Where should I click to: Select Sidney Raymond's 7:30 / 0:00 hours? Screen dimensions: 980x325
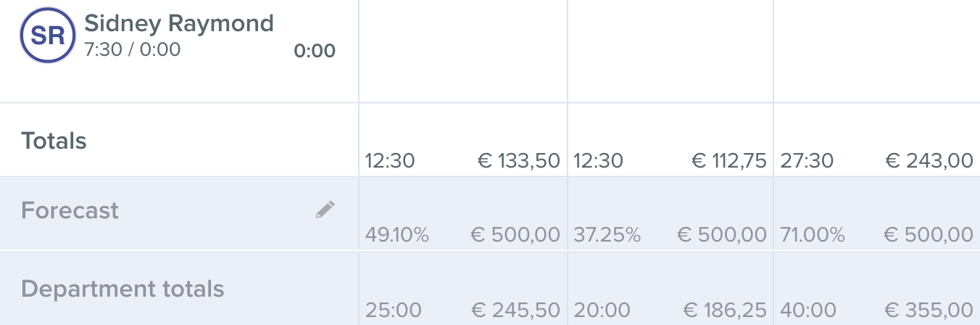pyautogui.click(x=133, y=50)
